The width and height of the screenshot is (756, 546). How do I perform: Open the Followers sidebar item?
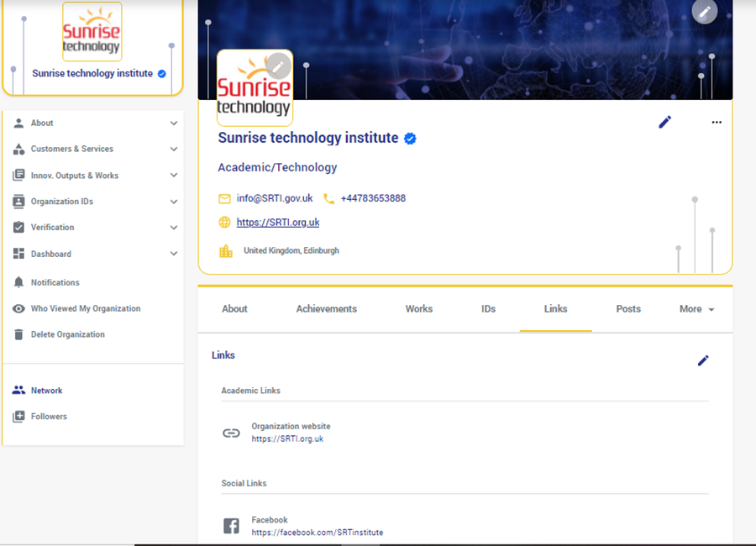tap(49, 417)
